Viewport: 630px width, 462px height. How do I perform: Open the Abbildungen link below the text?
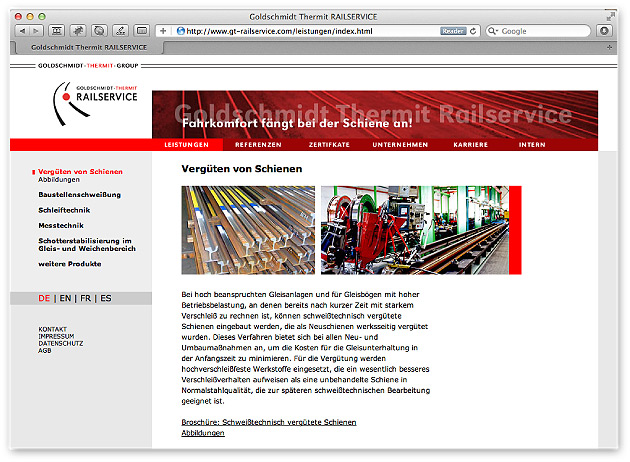coord(203,433)
